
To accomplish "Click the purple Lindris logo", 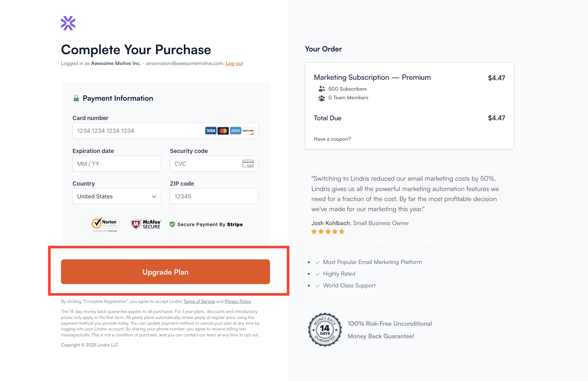I will [x=68, y=23].
